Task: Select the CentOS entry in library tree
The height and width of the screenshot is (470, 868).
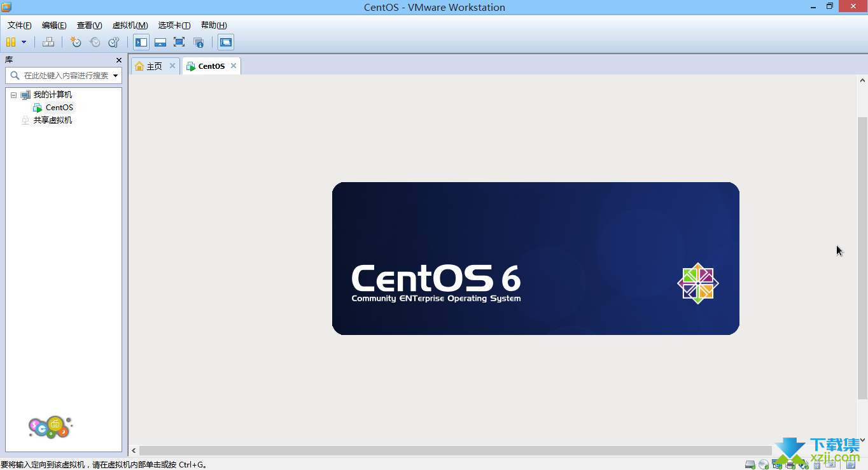Action: (x=59, y=108)
